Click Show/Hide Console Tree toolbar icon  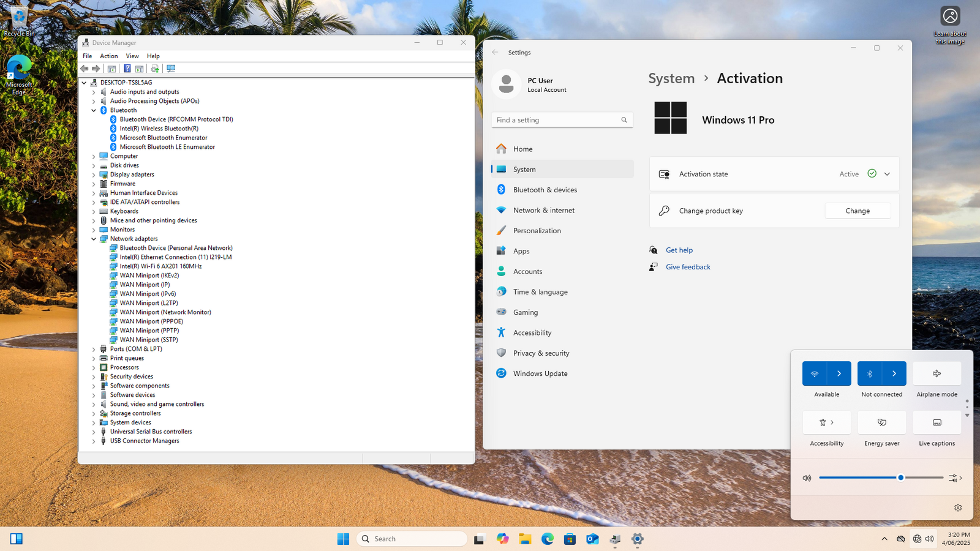[x=111, y=69]
